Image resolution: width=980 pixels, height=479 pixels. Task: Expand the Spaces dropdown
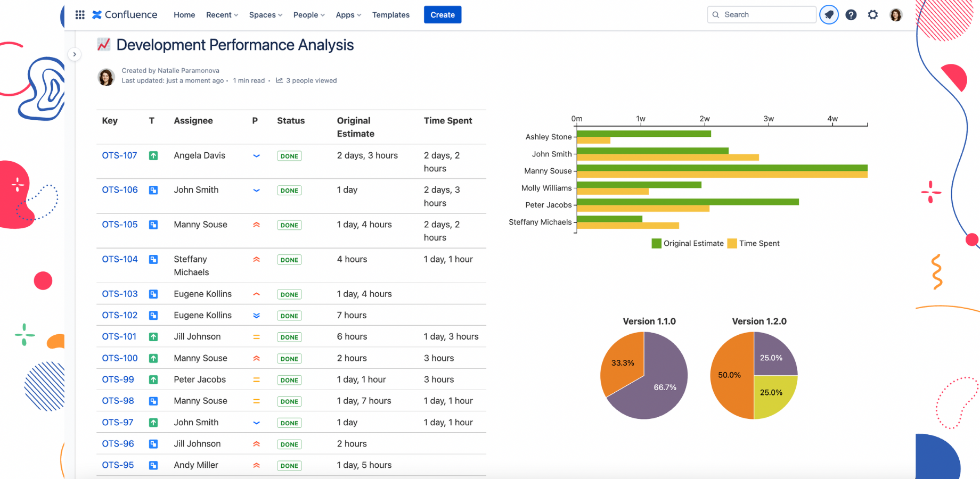click(x=265, y=15)
